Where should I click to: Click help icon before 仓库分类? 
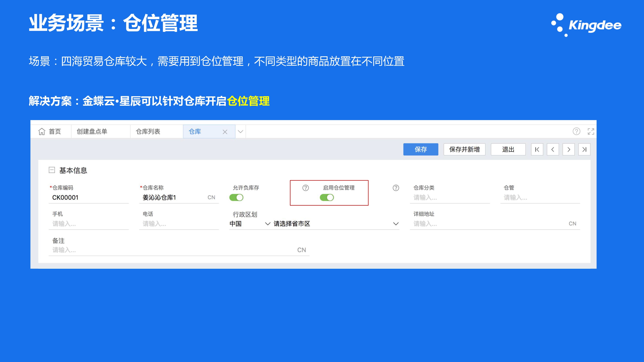396,188
